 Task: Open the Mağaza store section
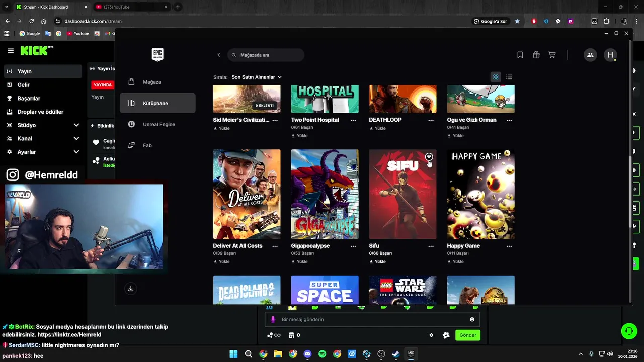(x=157, y=82)
